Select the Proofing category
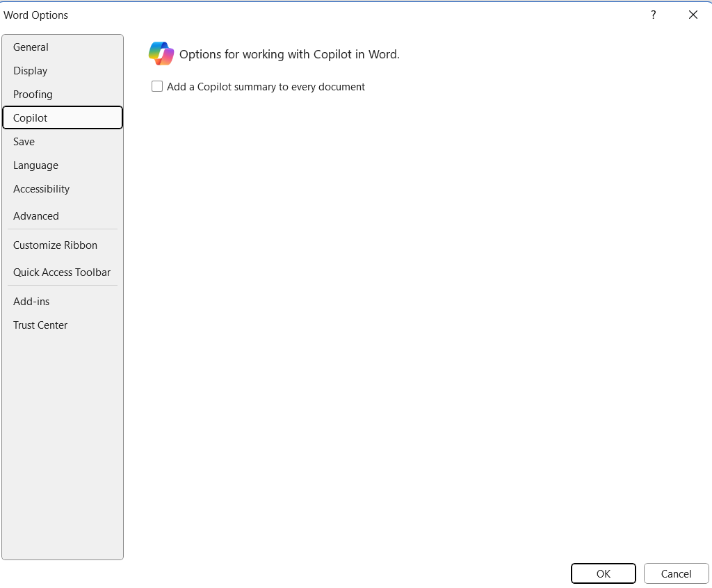The image size is (712, 588). click(62, 95)
